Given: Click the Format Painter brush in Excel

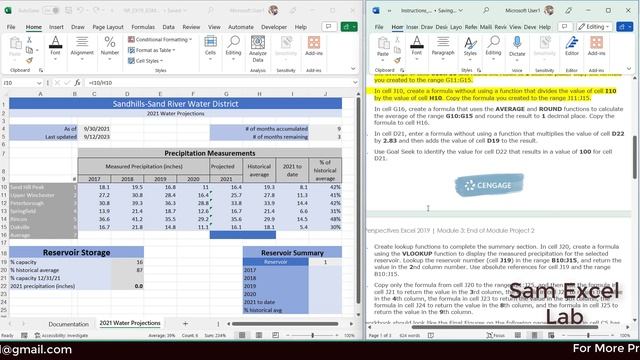Looking at the screenshot, I should pos(29,60).
